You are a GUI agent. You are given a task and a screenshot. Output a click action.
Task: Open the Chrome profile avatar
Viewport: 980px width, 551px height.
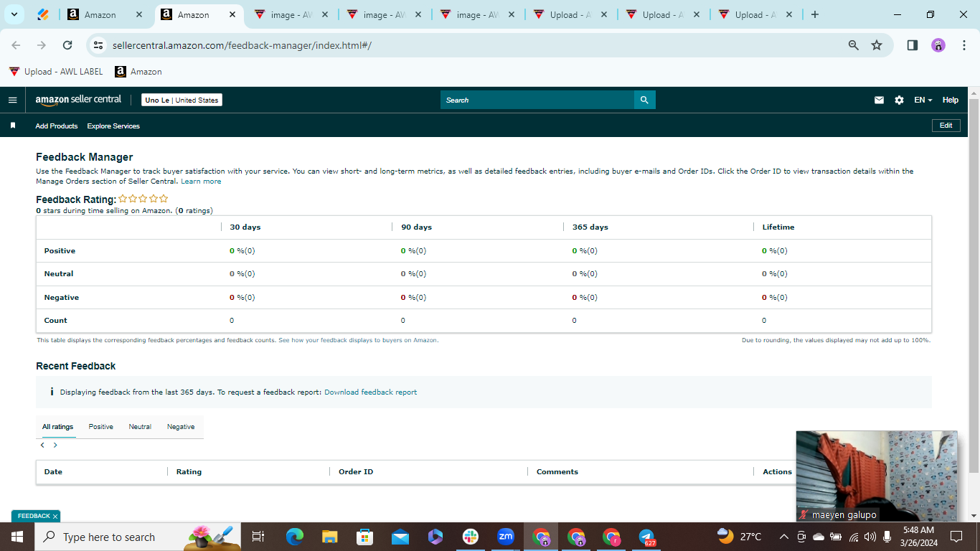click(x=938, y=45)
